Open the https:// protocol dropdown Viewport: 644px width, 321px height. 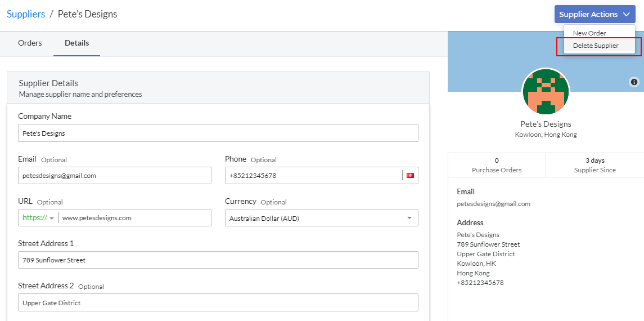point(38,218)
